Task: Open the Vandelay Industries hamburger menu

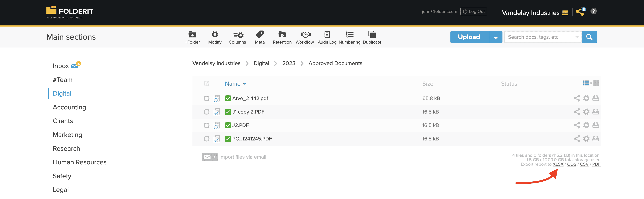Action: click(x=565, y=13)
